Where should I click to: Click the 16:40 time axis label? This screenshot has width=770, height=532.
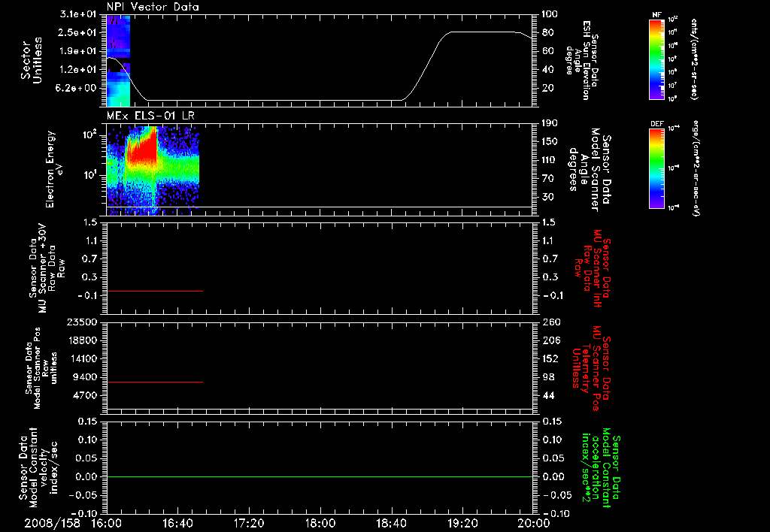tap(177, 523)
